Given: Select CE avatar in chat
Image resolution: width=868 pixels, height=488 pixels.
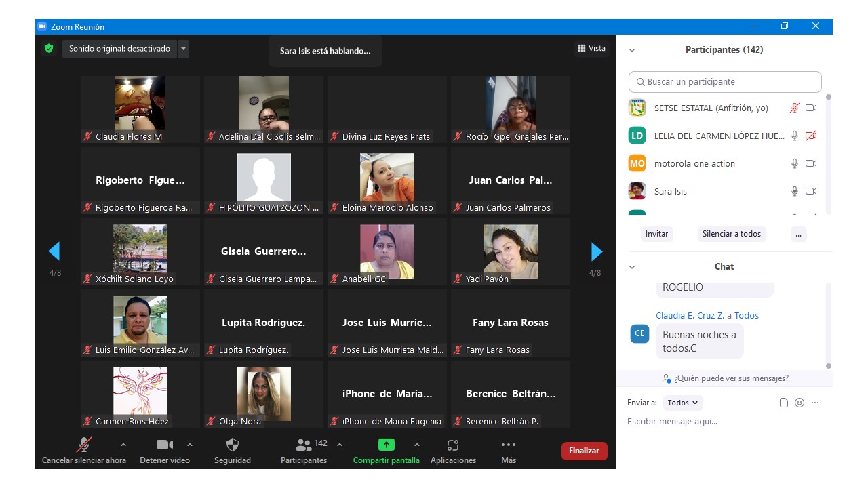Looking at the screenshot, I should tap(639, 333).
